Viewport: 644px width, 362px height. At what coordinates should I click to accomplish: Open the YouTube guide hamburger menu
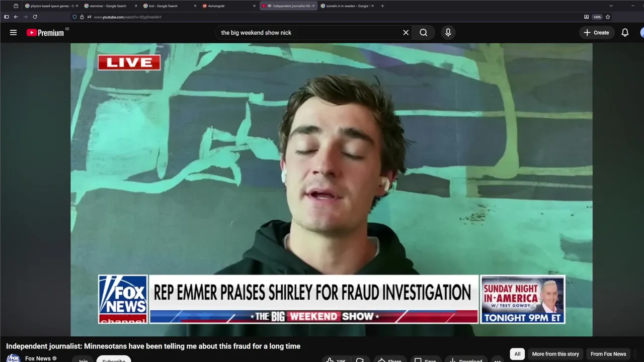(14, 33)
